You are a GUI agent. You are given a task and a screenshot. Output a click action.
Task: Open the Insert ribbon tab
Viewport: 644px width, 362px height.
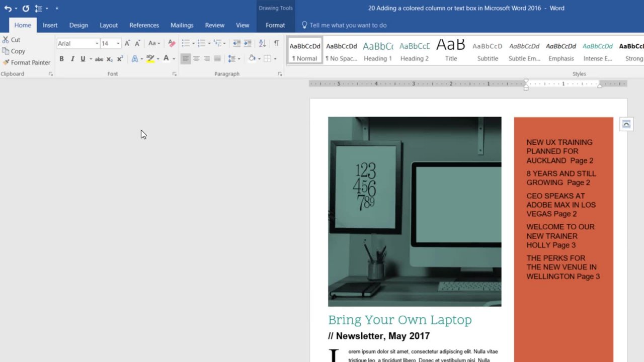tap(50, 25)
